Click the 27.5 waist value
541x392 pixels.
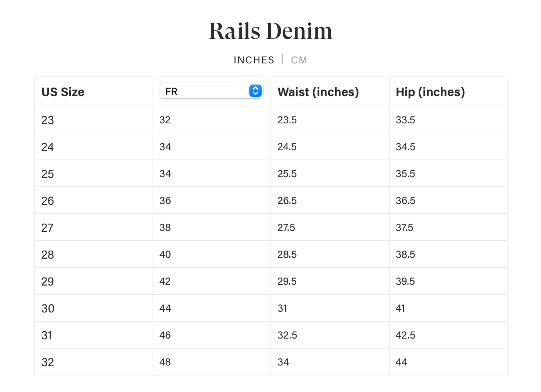pos(286,228)
